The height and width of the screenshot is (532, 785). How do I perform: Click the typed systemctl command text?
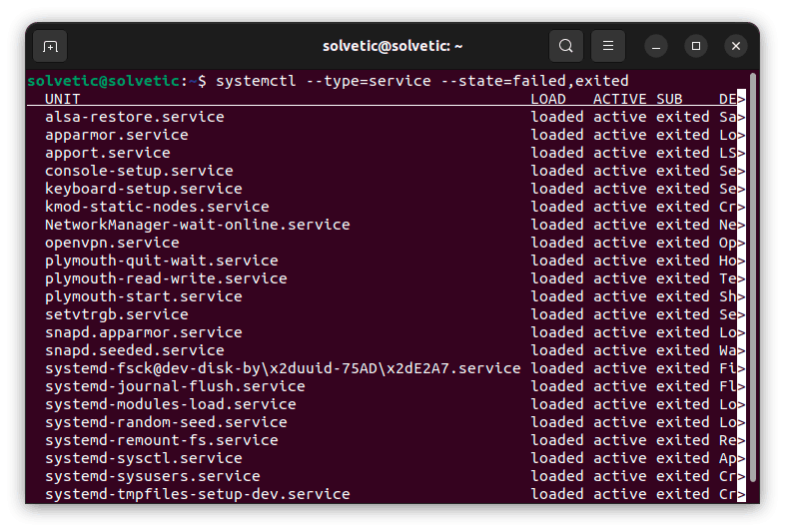[422, 80]
